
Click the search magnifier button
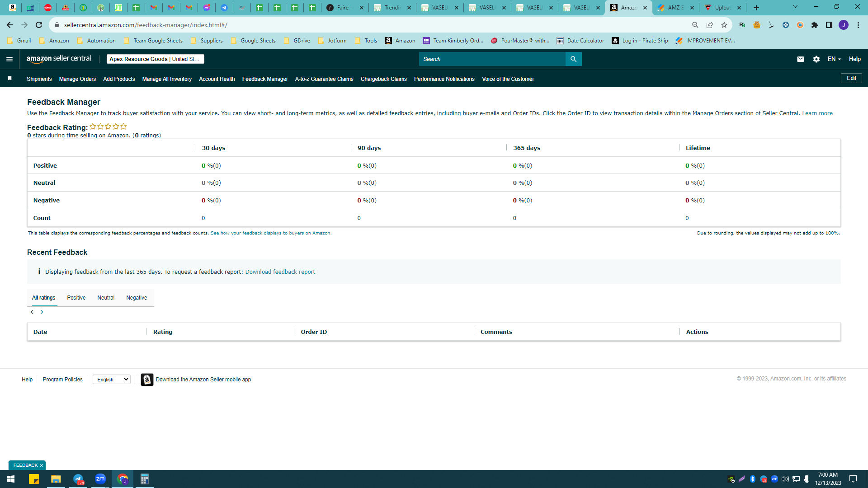(573, 59)
